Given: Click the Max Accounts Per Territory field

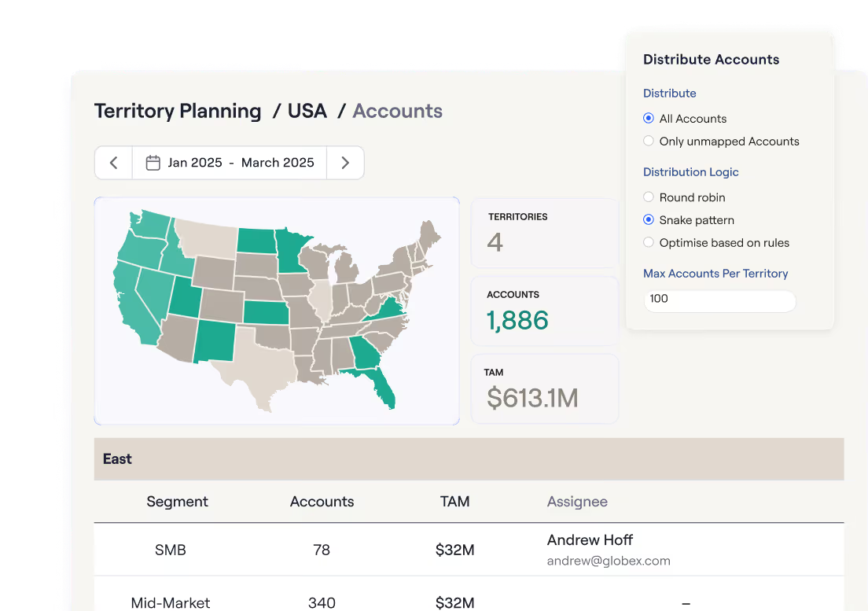Looking at the screenshot, I should click(x=719, y=300).
